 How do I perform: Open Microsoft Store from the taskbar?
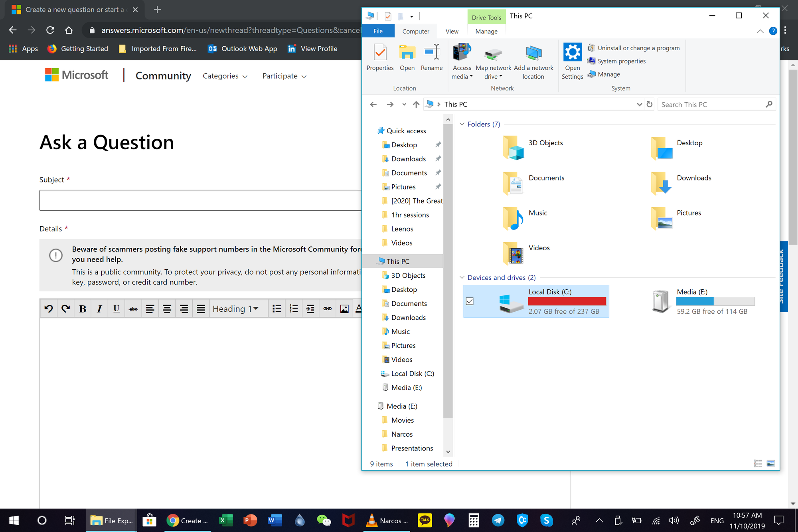149,520
